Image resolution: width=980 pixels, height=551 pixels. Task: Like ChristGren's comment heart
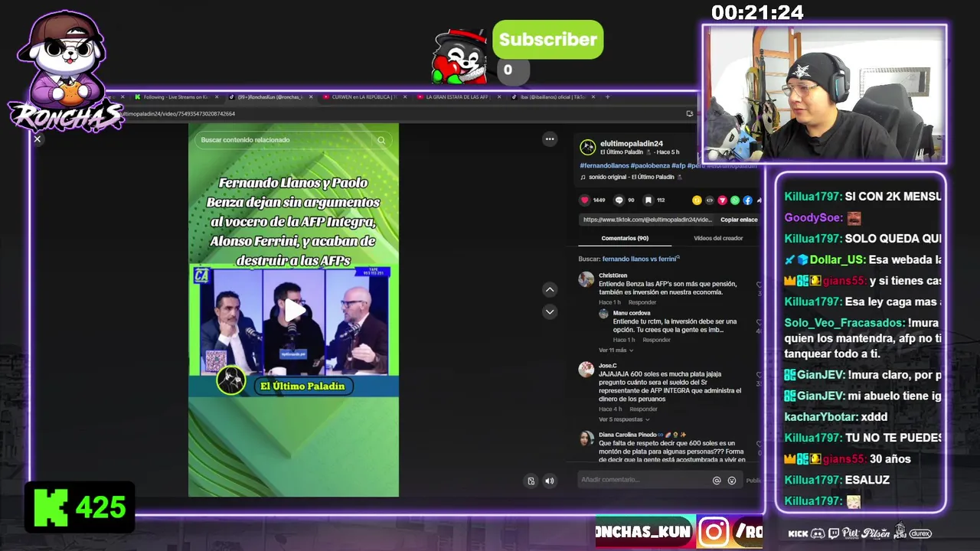(x=759, y=285)
